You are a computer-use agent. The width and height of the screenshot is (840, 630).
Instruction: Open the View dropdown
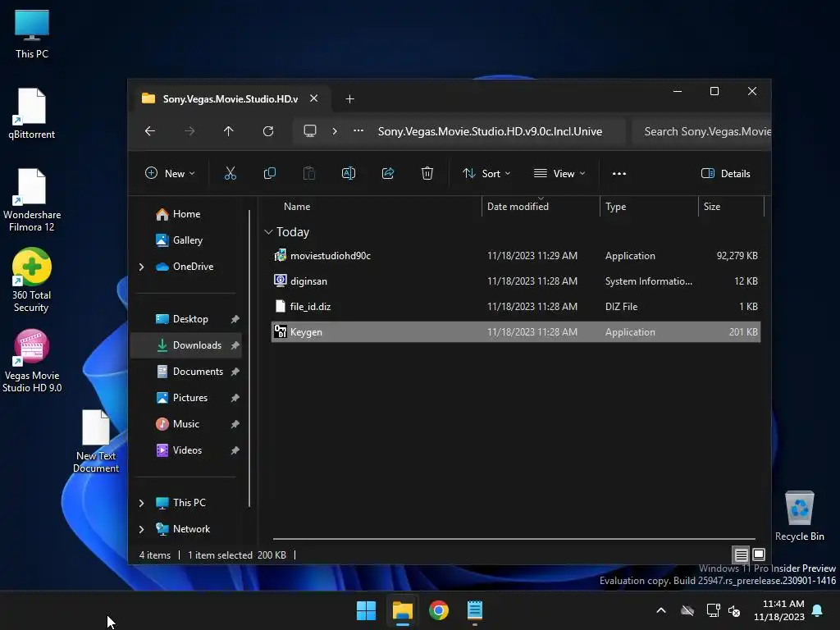(559, 174)
